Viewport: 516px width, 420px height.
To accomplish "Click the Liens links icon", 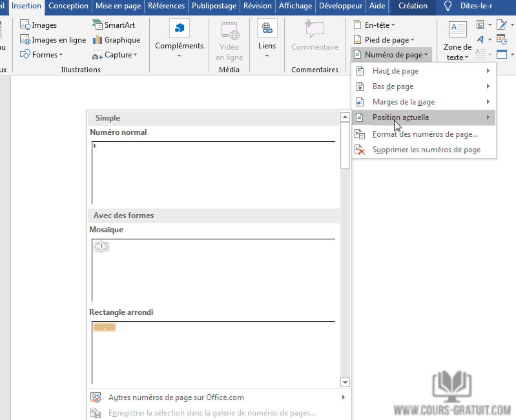I will 267,28.
